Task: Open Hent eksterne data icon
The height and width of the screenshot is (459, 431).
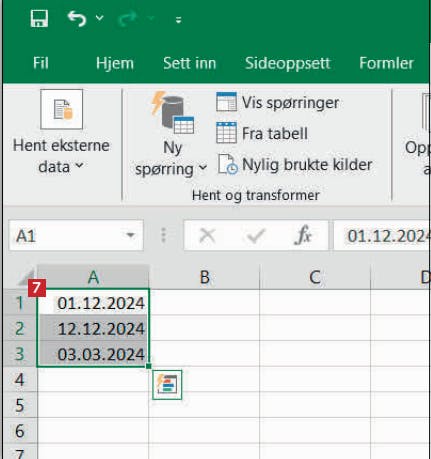Action: [62, 109]
